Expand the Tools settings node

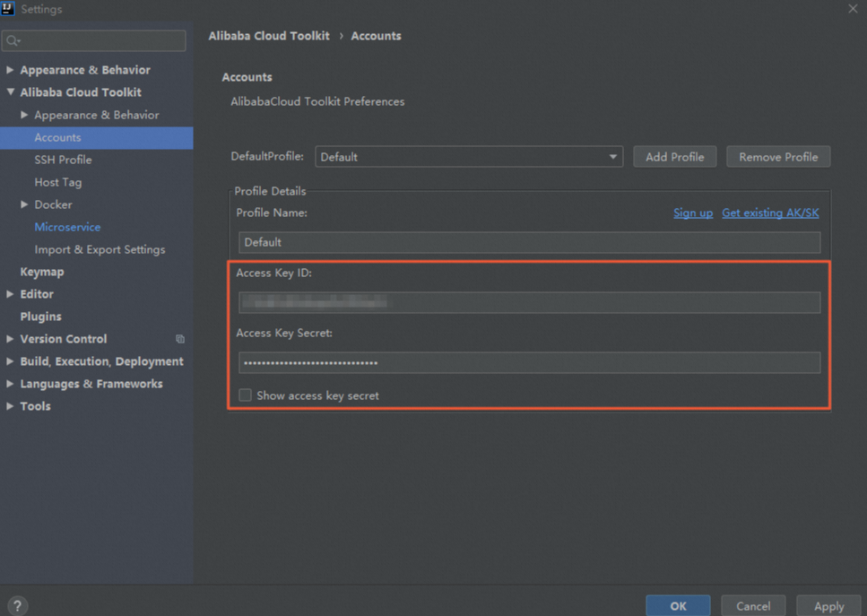tap(9, 406)
